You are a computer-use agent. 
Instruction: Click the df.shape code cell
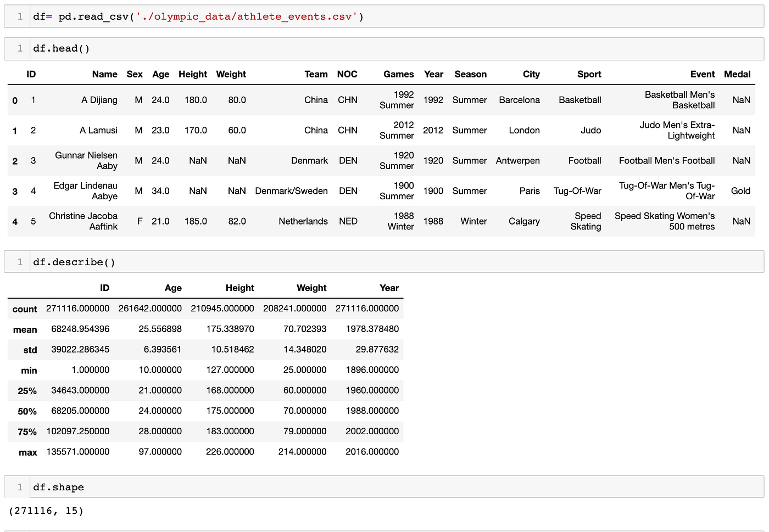pos(384,487)
